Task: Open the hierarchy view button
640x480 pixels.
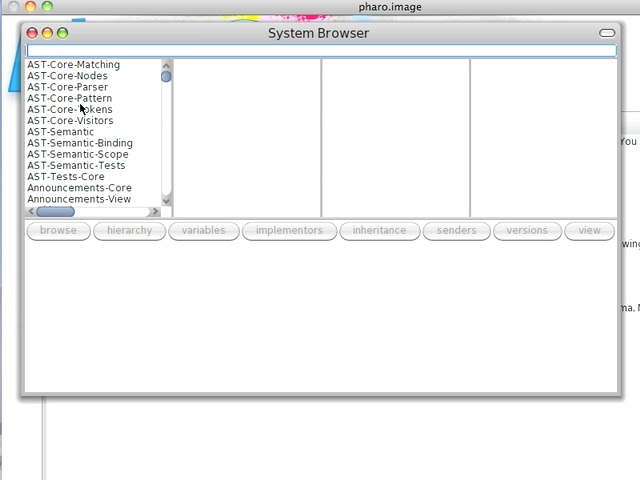Action: point(129,231)
